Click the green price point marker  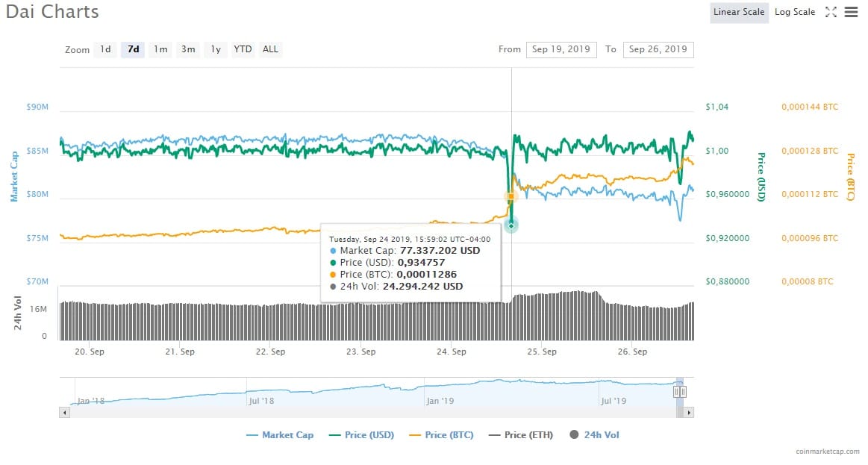pos(511,225)
